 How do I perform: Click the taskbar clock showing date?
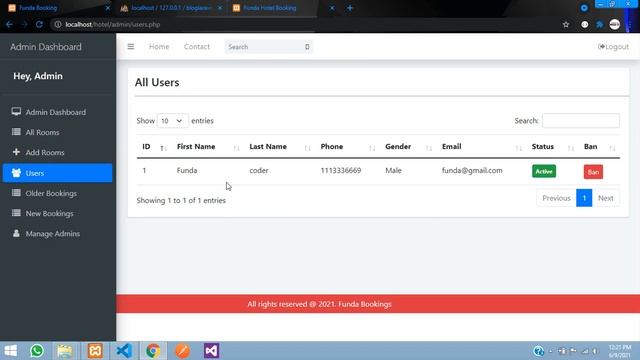[620, 351]
